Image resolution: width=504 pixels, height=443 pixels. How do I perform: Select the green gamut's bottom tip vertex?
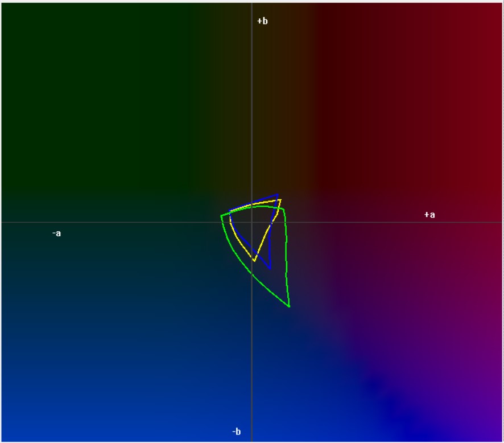(x=290, y=307)
